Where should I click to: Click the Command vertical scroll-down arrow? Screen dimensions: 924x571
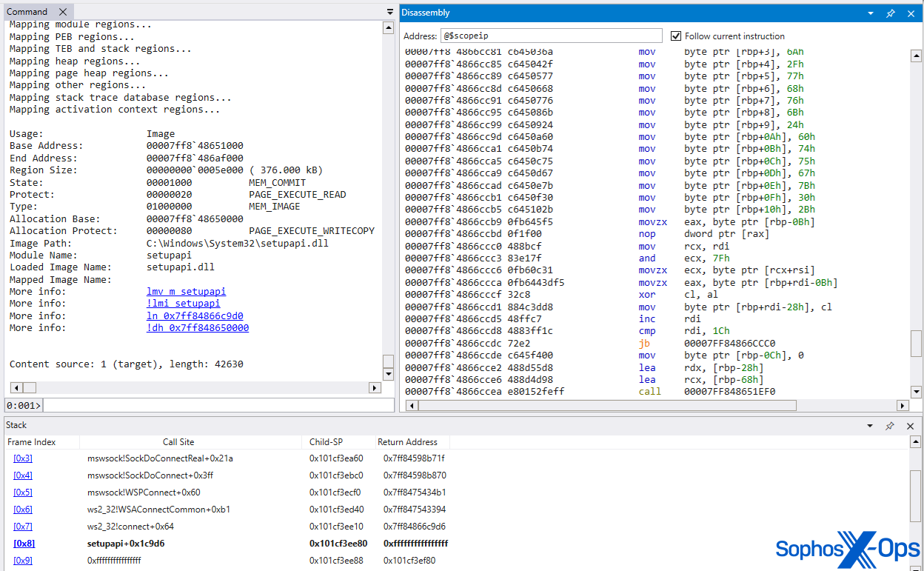(388, 373)
